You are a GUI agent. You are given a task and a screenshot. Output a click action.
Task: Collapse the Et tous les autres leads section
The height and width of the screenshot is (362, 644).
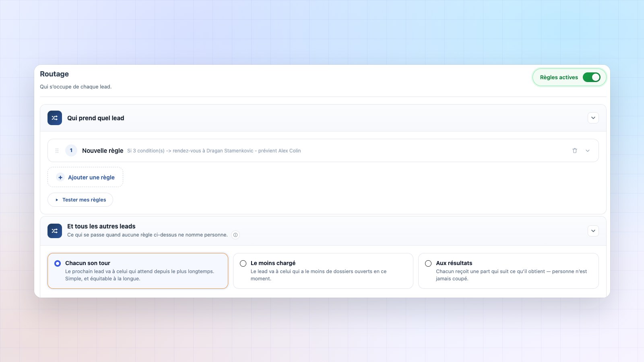pos(593,231)
